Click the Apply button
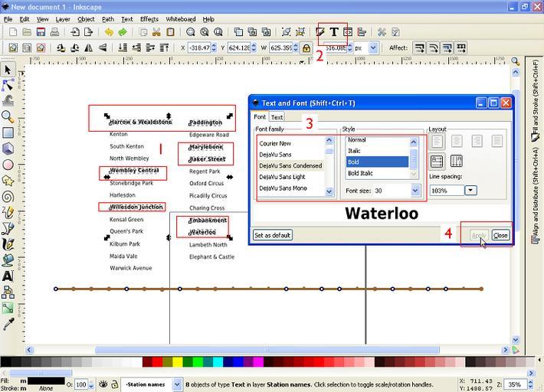 tap(479, 235)
